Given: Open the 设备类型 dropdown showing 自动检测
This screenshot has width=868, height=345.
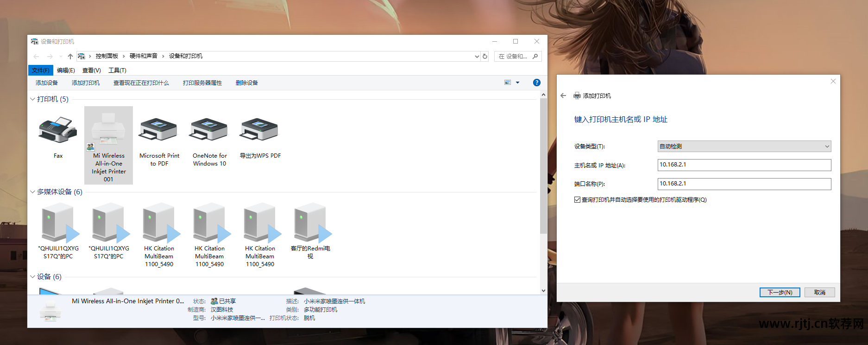Looking at the screenshot, I should click(744, 147).
